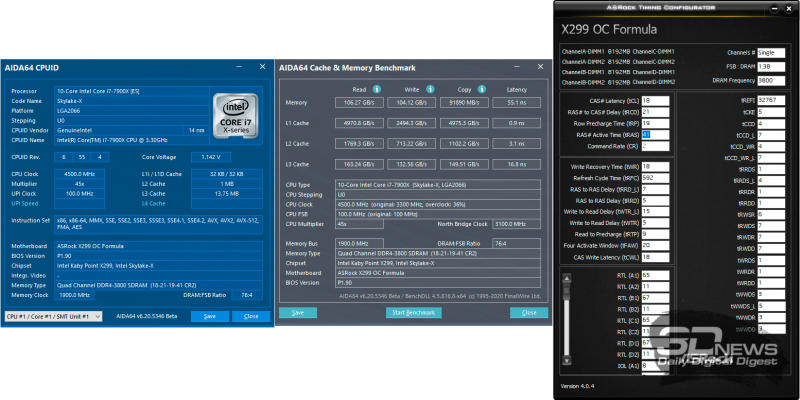800x400 pixels.
Task: Click the Read to Precharge (tRTP) field
Action: [655, 234]
